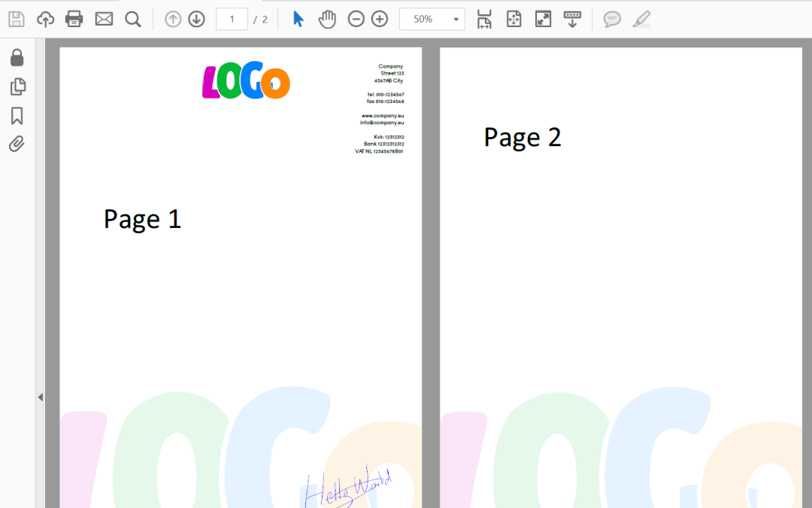Go to previous page arrow
Screen dimensions: 812x508
[x=173, y=20]
